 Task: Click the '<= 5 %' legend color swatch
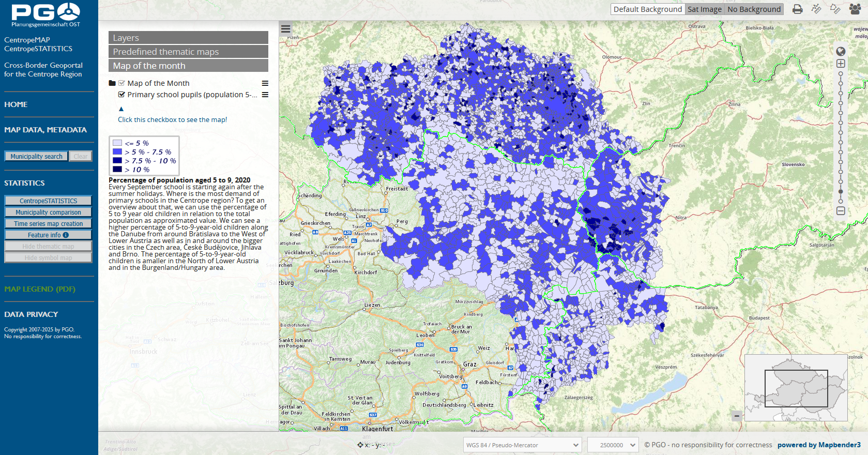coord(117,143)
